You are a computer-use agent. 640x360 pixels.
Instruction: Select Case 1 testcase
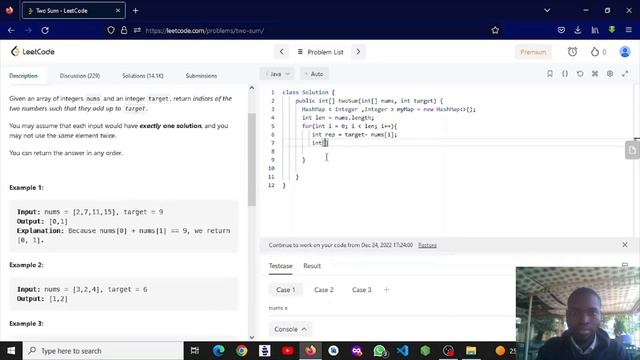click(x=285, y=290)
